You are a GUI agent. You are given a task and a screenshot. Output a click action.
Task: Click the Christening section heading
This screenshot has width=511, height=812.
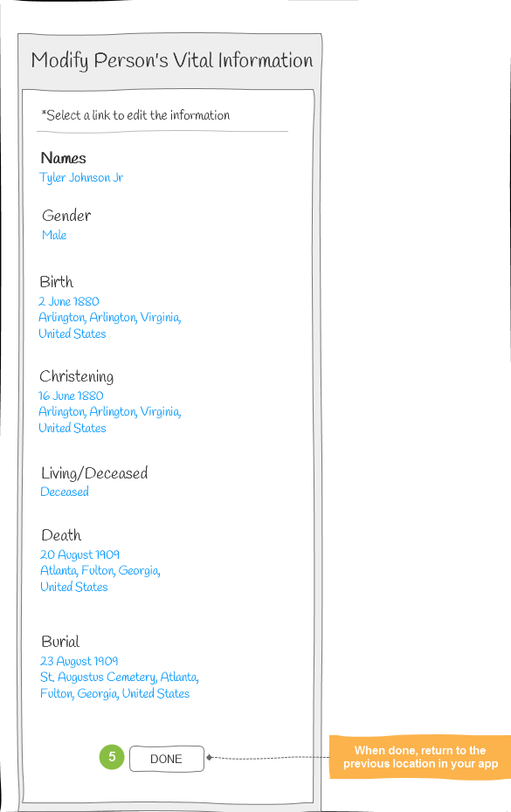77,376
